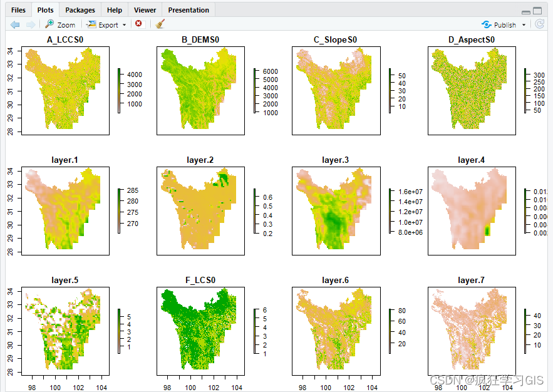Viewport: 553px width, 392px height.
Task: Maximize the Plots pane
Action: click(537, 11)
